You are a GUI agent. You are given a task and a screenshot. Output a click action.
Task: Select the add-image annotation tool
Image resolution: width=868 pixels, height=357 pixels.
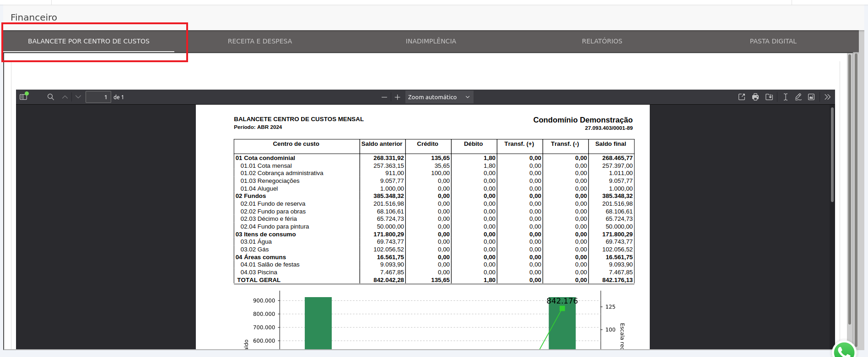(x=811, y=97)
